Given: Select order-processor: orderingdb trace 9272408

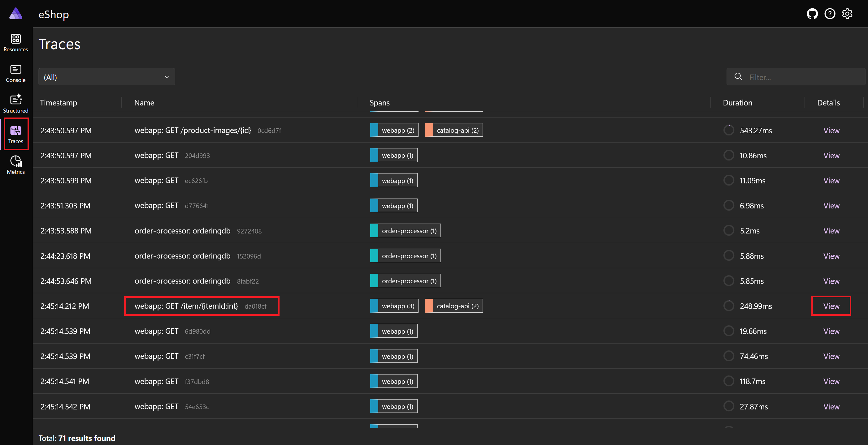Looking at the screenshot, I should pos(182,231).
